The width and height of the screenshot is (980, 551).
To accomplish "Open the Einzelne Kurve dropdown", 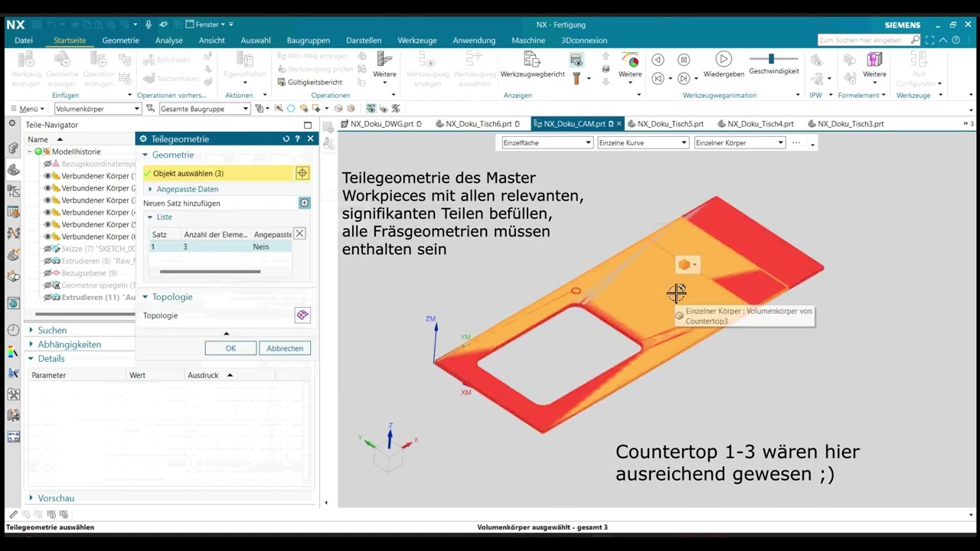I will click(x=642, y=142).
